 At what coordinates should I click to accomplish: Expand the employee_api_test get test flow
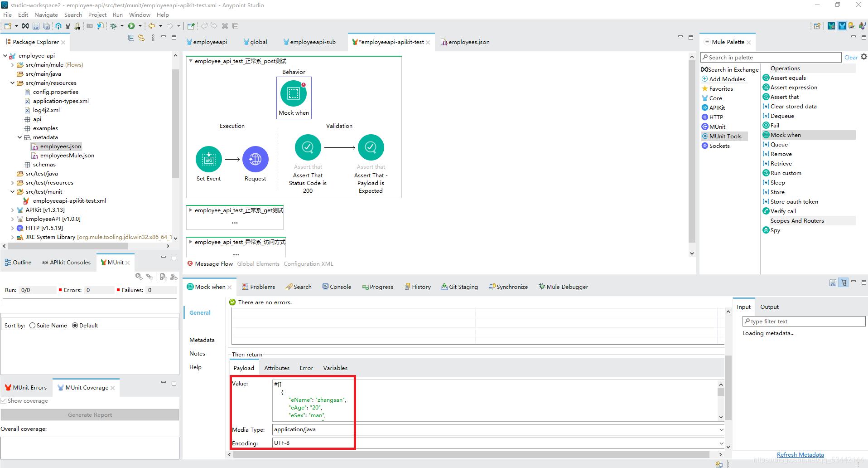[x=190, y=210]
